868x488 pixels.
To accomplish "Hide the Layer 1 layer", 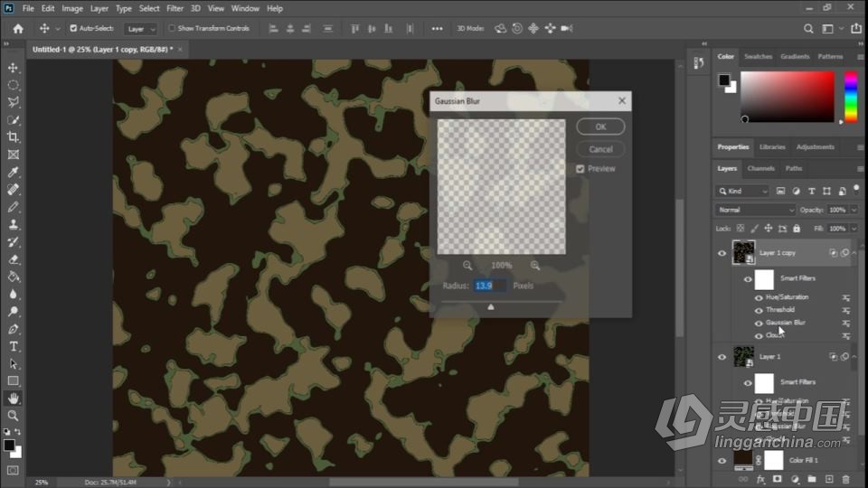I will (722, 358).
